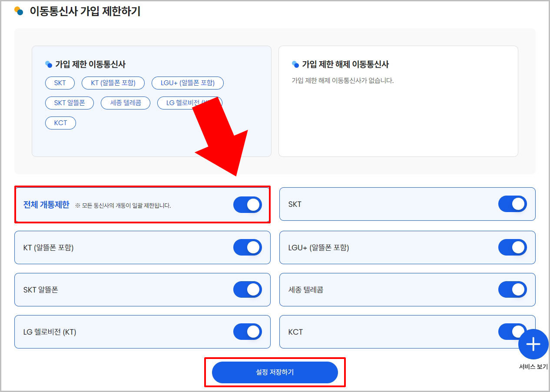Click the 가입 제한 해제 이동통신사가 없습니다 message

coord(343,81)
